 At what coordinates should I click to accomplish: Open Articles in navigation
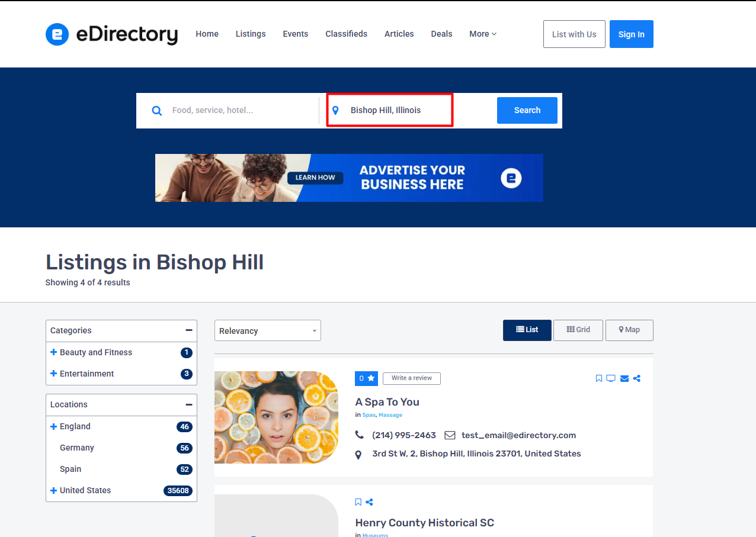(399, 34)
